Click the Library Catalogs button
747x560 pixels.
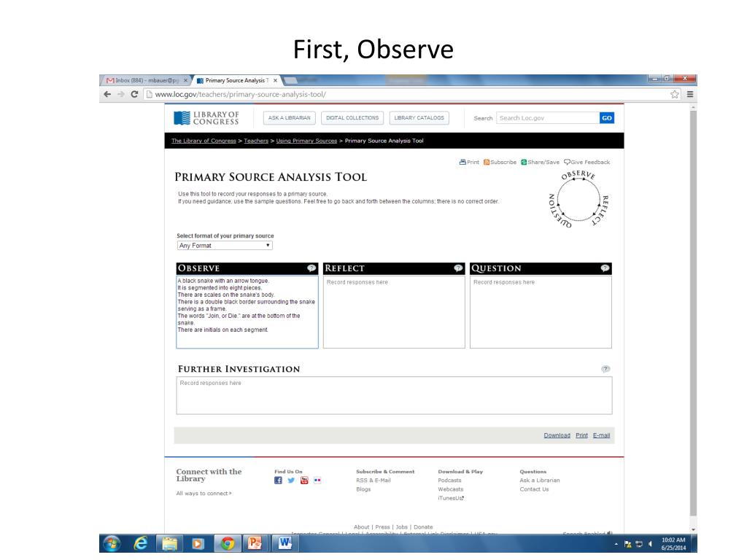[419, 117]
